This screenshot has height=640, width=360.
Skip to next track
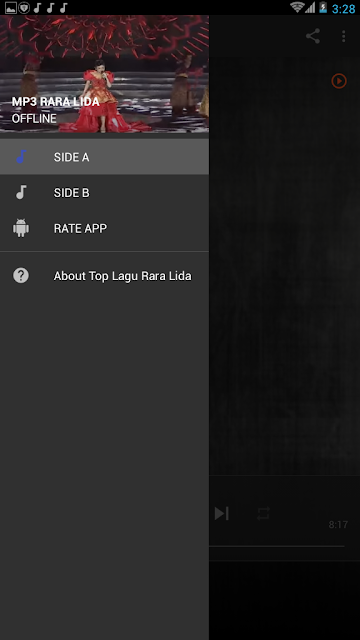221,513
